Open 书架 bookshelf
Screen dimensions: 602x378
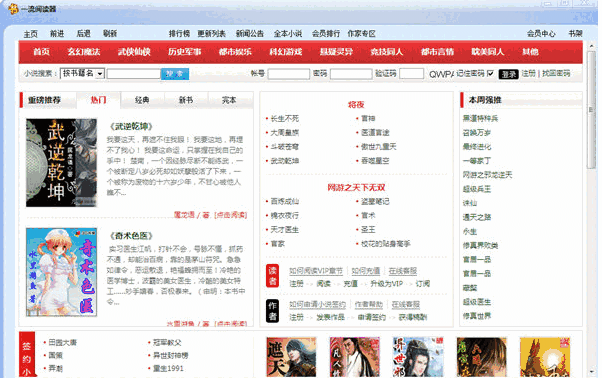[576, 34]
